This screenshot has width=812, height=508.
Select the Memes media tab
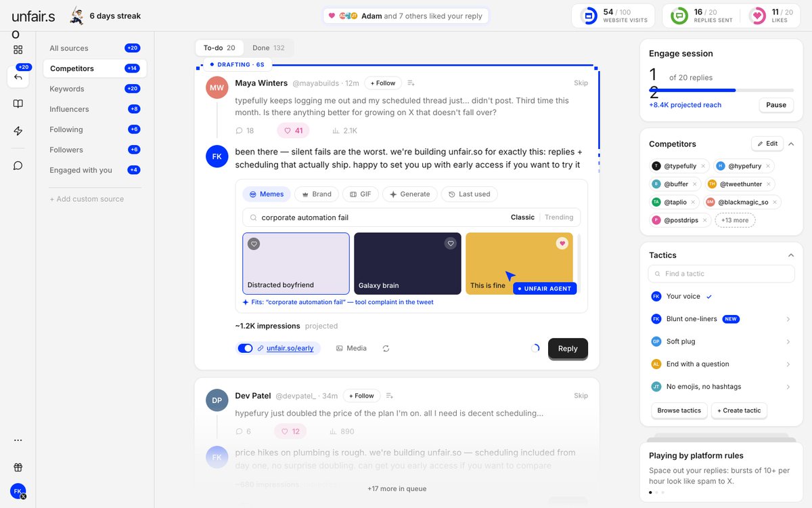point(267,194)
